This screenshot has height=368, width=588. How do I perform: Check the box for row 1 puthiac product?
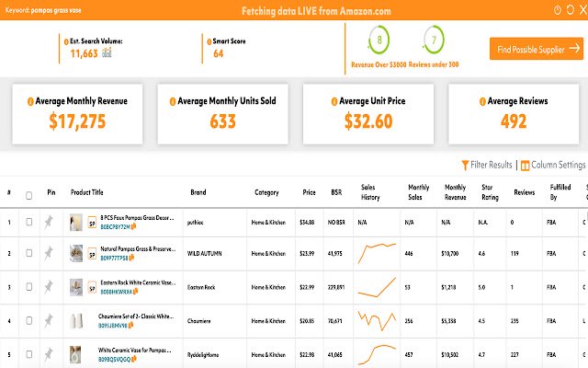click(x=28, y=222)
